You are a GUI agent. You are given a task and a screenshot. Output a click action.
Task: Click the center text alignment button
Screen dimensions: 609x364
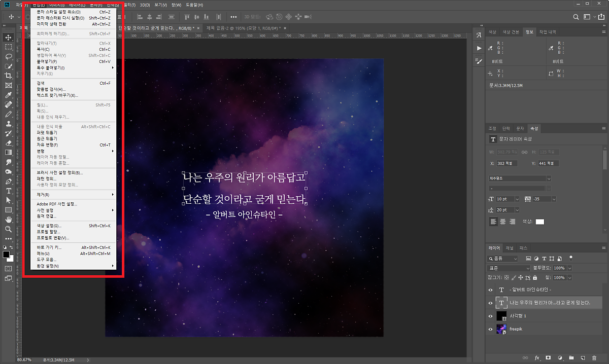coord(502,222)
